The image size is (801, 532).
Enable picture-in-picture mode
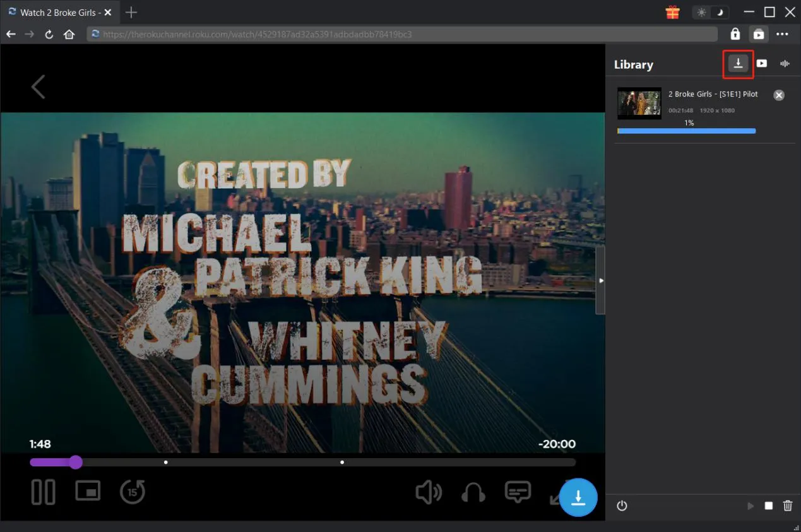[88, 491]
